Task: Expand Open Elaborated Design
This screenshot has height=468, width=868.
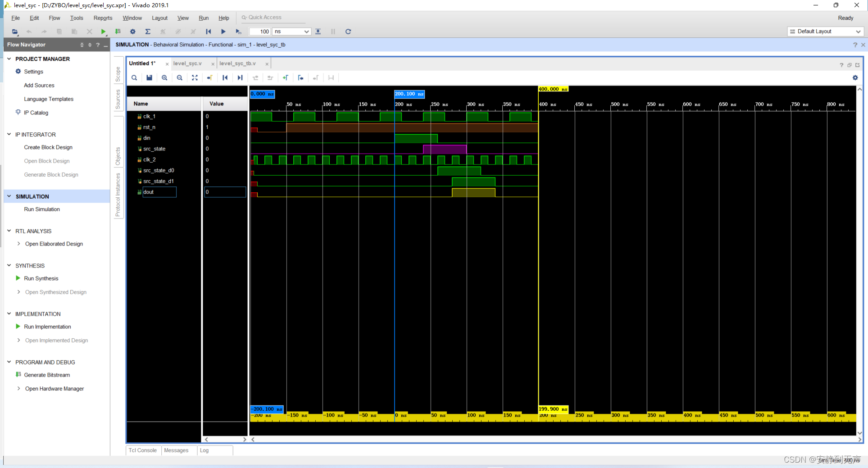Action: click(x=18, y=244)
